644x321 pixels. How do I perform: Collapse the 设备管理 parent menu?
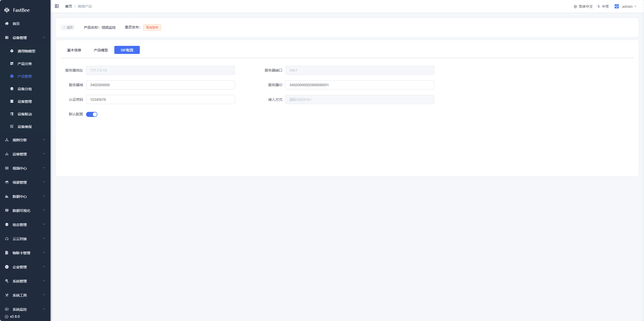[x=25, y=38]
